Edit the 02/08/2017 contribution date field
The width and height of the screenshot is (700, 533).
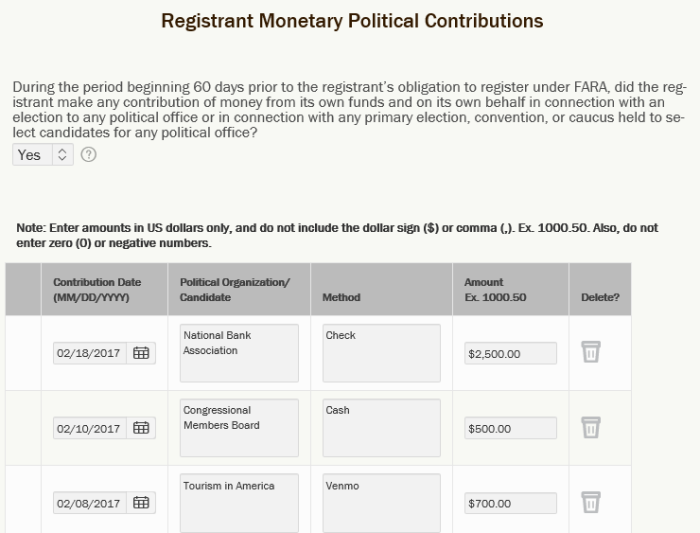[x=90, y=503]
